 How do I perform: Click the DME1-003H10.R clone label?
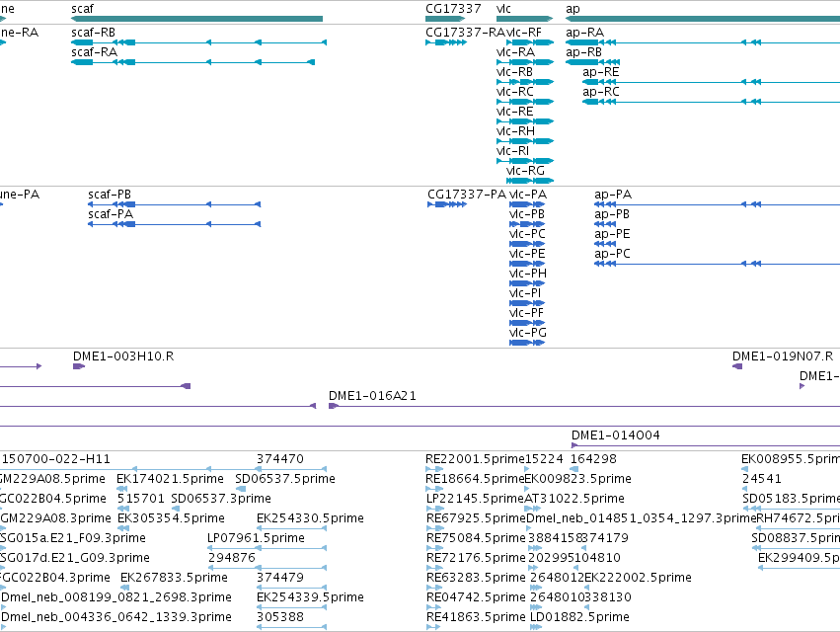point(123,355)
